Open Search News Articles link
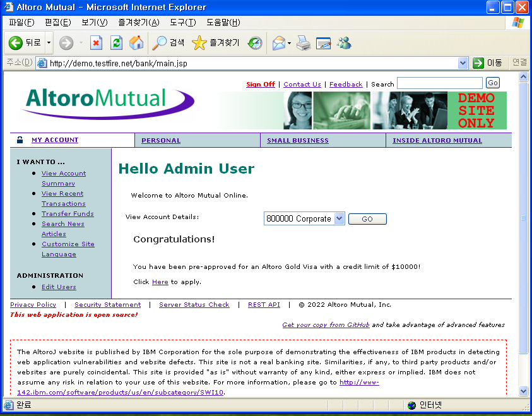 (62, 229)
